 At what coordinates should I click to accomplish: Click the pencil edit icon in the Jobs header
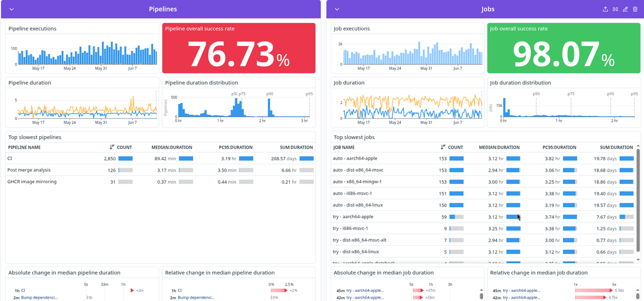pyautogui.click(x=626, y=9)
